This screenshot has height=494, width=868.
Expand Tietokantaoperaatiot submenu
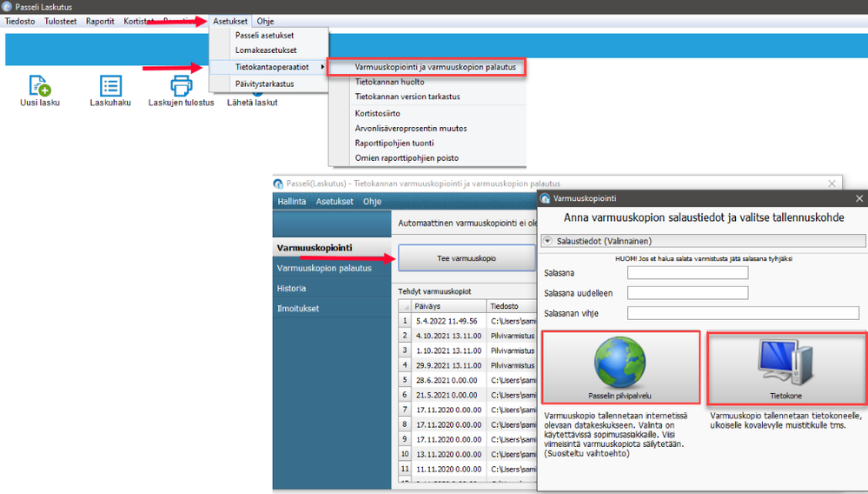click(269, 67)
